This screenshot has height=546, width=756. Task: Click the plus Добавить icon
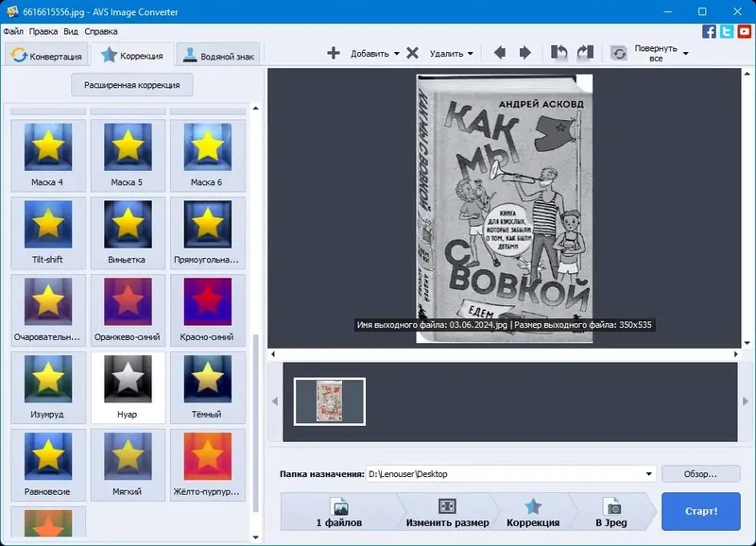[334, 53]
